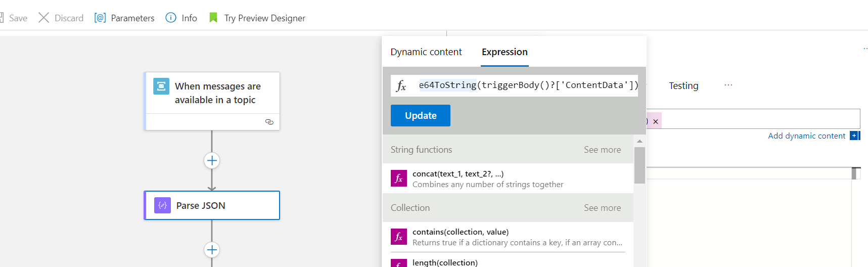Open the ellipsis menu beside Testing
This screenshot has height=267, width=868.
(x=728, y=85)
